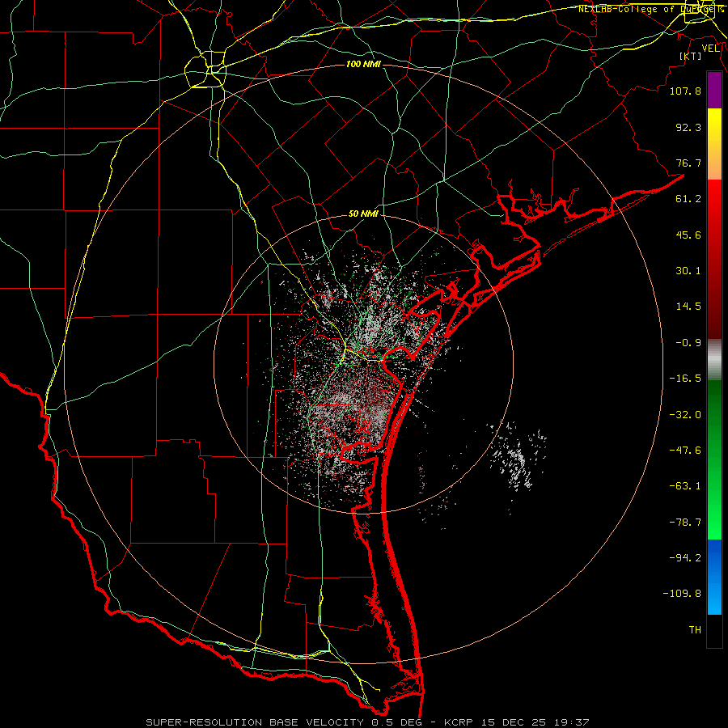Click the purple segment of the color bar
728x728 pixels.
(x=714, y=90)
